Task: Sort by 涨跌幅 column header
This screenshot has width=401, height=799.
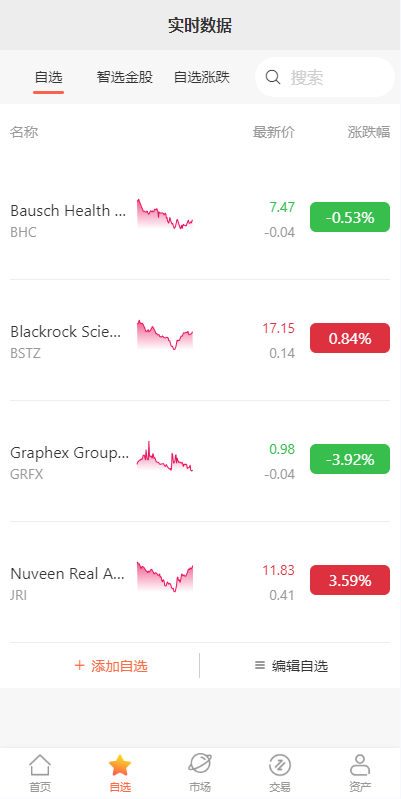Action: point(369,132)
